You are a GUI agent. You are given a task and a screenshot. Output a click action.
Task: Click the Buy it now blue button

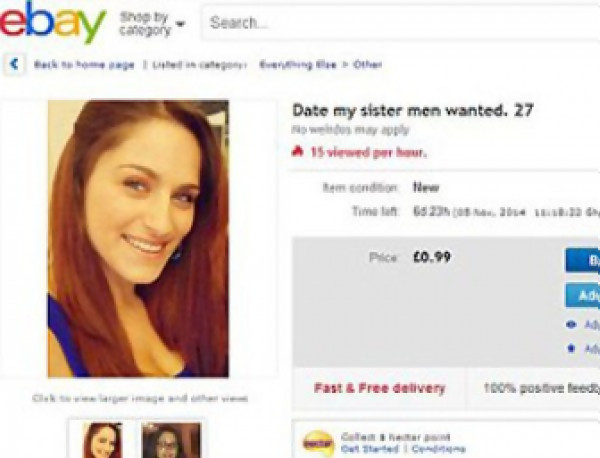point(582,260)
